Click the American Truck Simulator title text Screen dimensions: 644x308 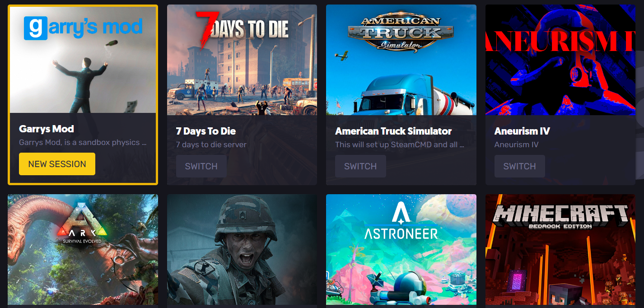tap(393, 131)
